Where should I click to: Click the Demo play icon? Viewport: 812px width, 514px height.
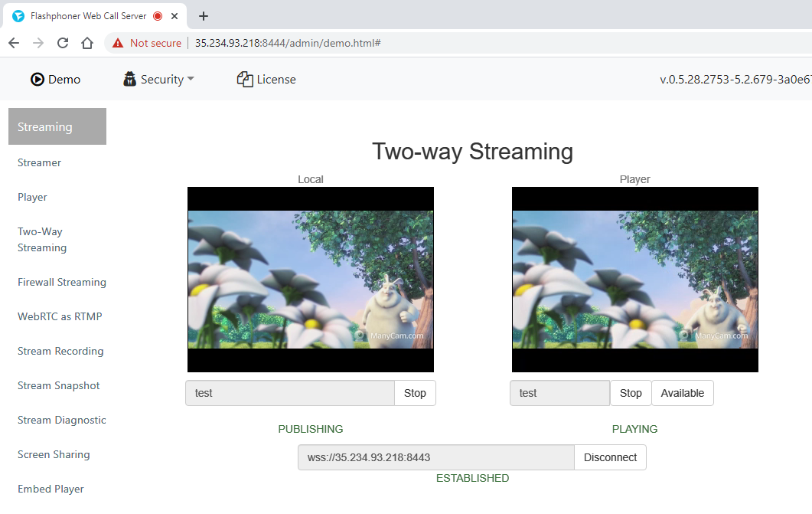point(38,79)
